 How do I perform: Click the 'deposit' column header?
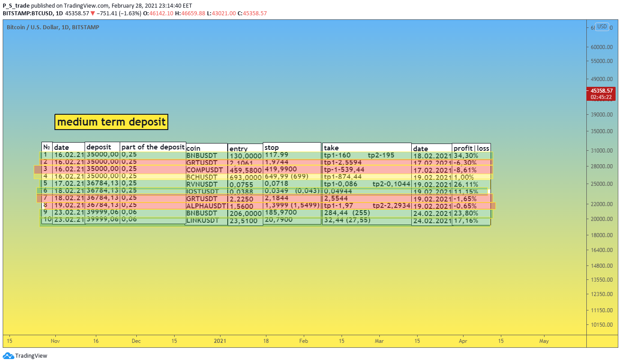click(x=103, y=147)
